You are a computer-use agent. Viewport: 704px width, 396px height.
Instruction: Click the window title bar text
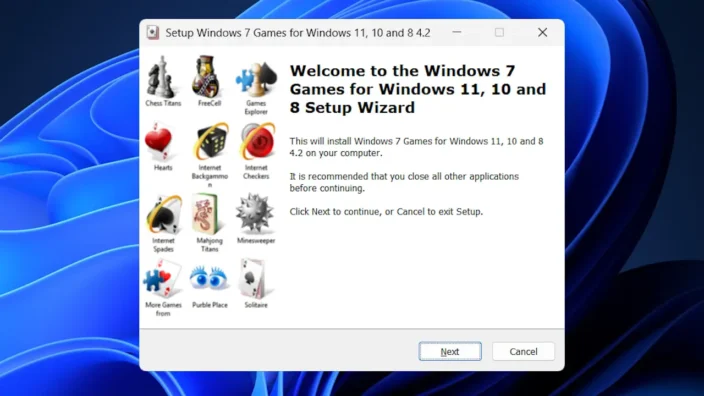pyautogui.click(x=298, y=33)
